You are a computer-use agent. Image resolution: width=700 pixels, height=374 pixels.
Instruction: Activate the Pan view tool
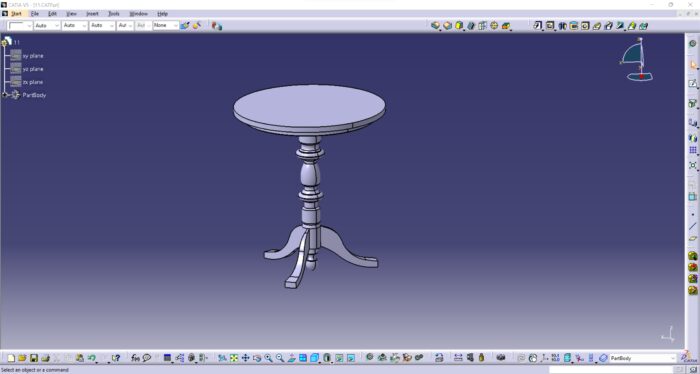coord(246,358)
